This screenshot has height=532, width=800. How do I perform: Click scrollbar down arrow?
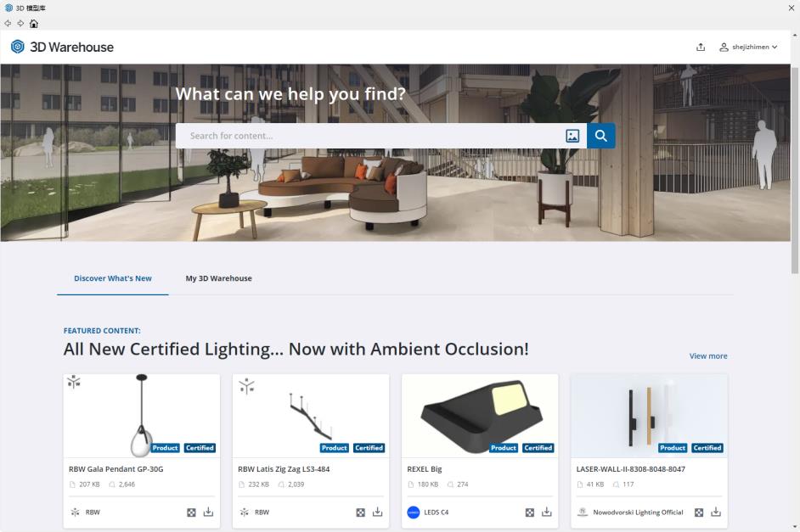pos(795,526)
